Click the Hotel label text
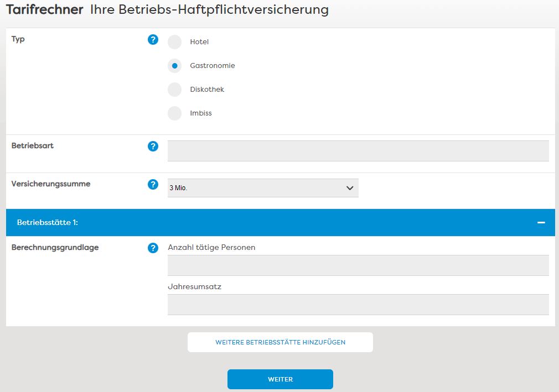559x392 pixels. pyautogui.click(x=199, y=42)
